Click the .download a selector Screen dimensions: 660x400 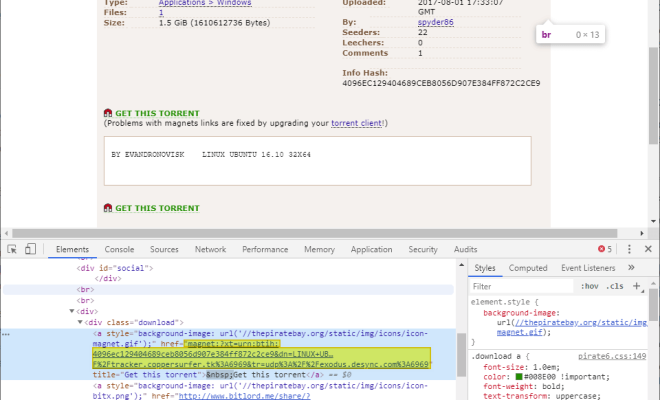(497, 356)
